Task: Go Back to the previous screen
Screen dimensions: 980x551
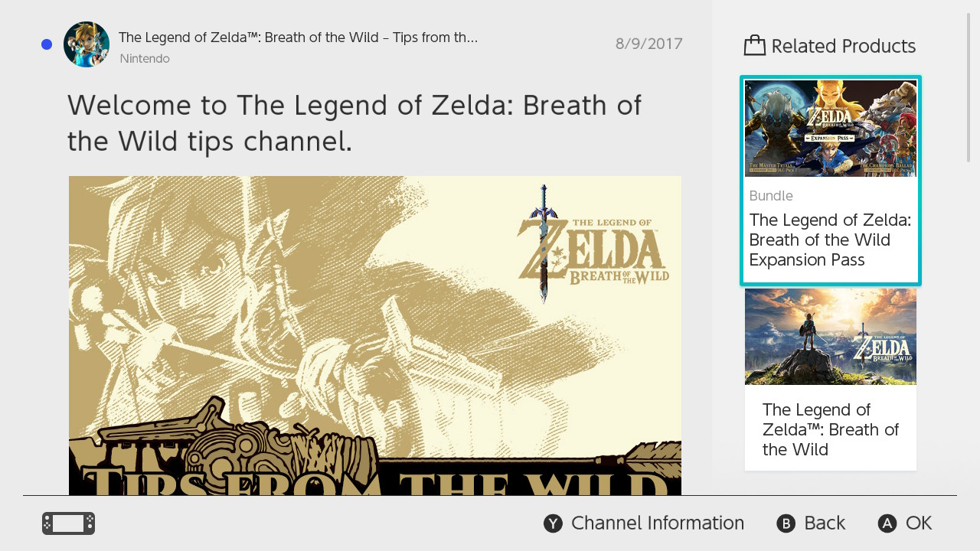Action: pos(824,523)
